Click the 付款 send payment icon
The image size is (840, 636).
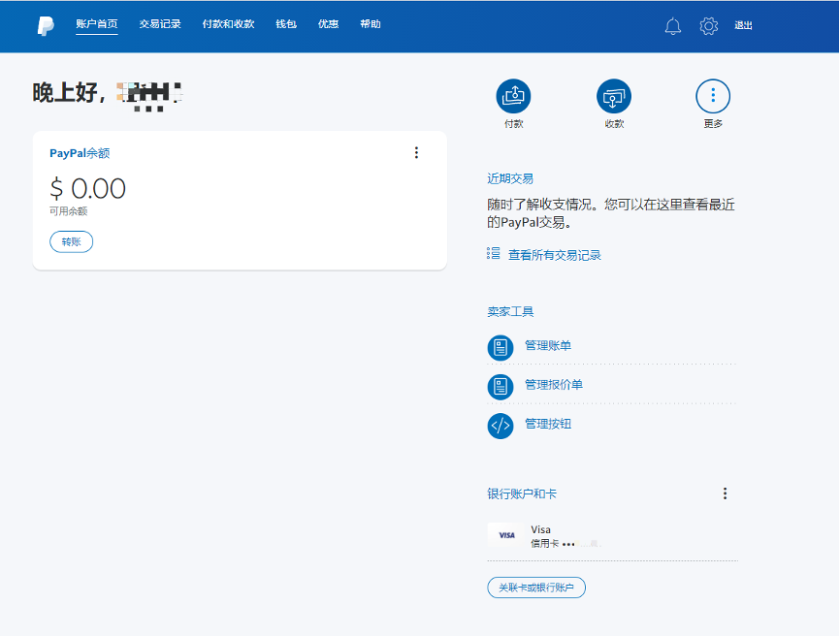pyautogui.click(x=513, y=96)
